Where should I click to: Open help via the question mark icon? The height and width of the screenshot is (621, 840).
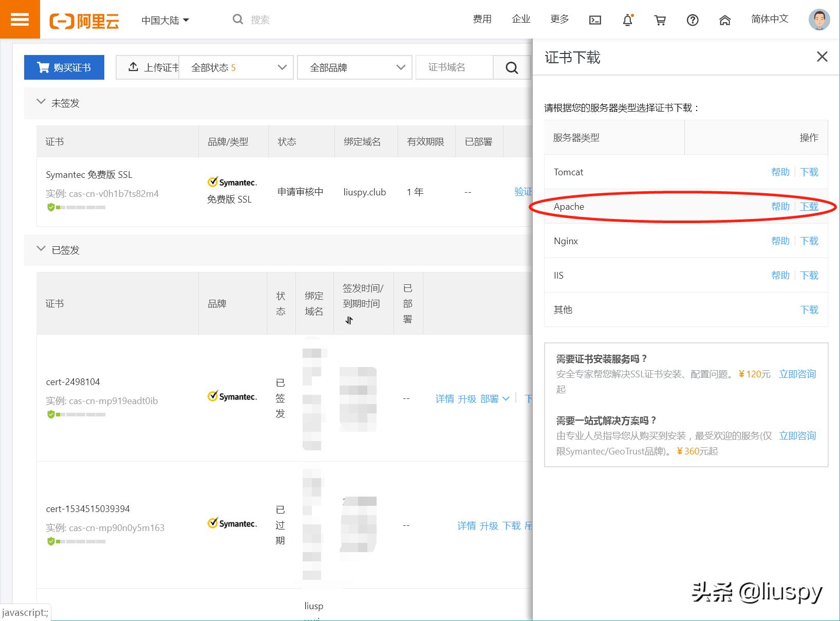click(x=693, y=20)
